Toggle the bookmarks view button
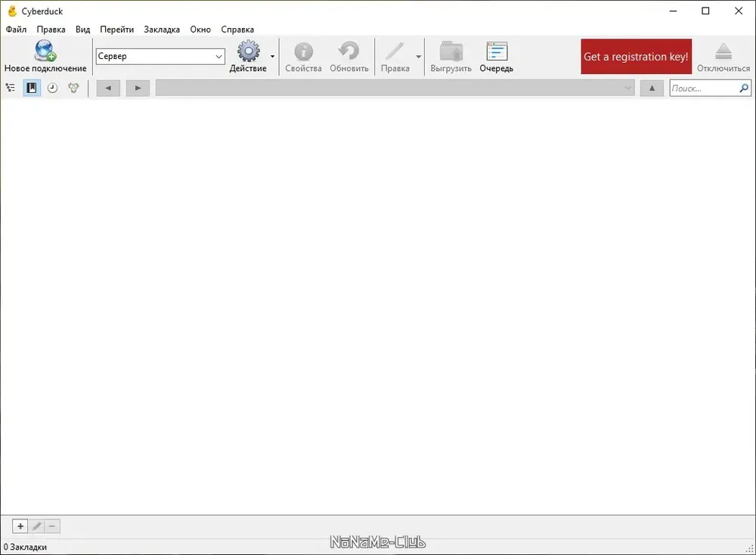This screenshot has height=555, width=756. (31, 88)
